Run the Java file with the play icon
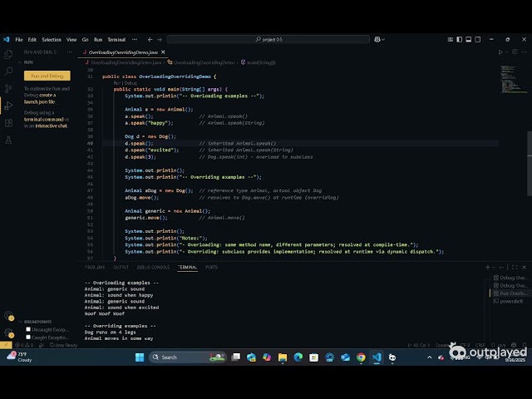532x399 pixels. coord(500,52)
